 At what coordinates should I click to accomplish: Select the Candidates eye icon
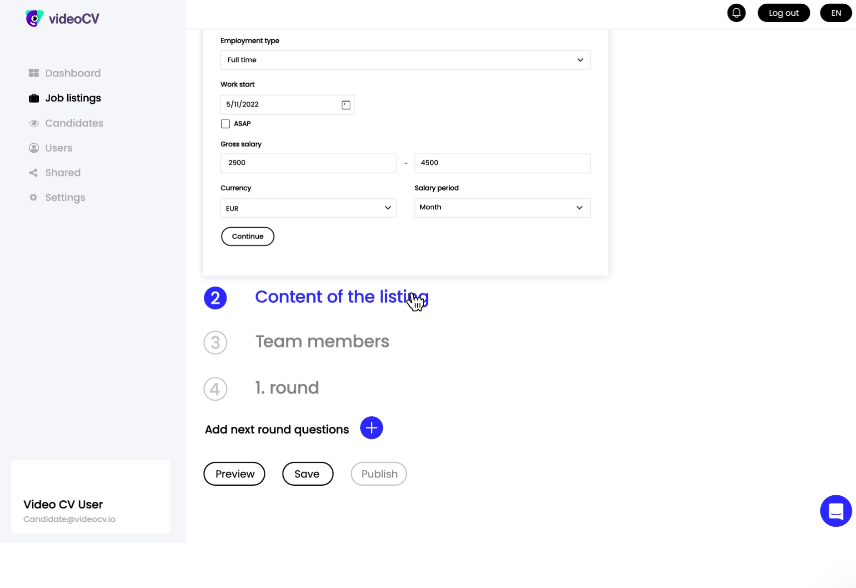click(33, 122)
